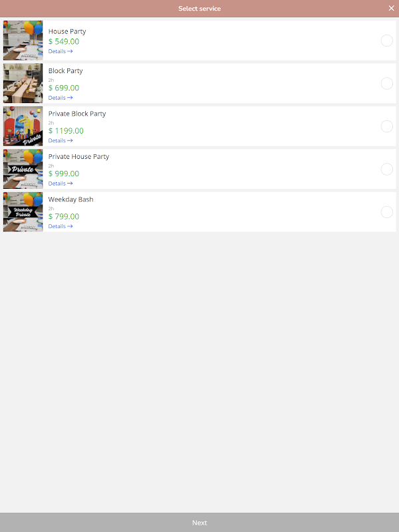399x532 pixels.
Task: Close the Select service dialog
Action: pos(391,8)
